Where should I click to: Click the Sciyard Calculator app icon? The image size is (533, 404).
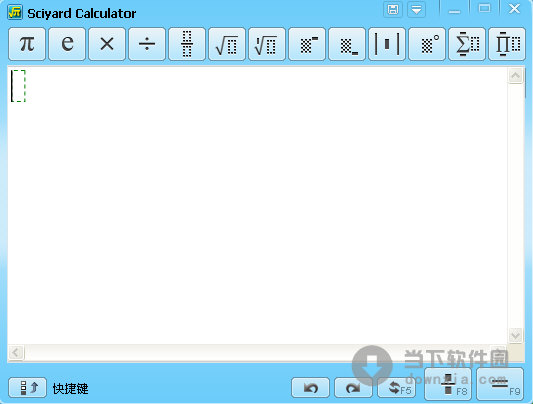coord(15,13)
